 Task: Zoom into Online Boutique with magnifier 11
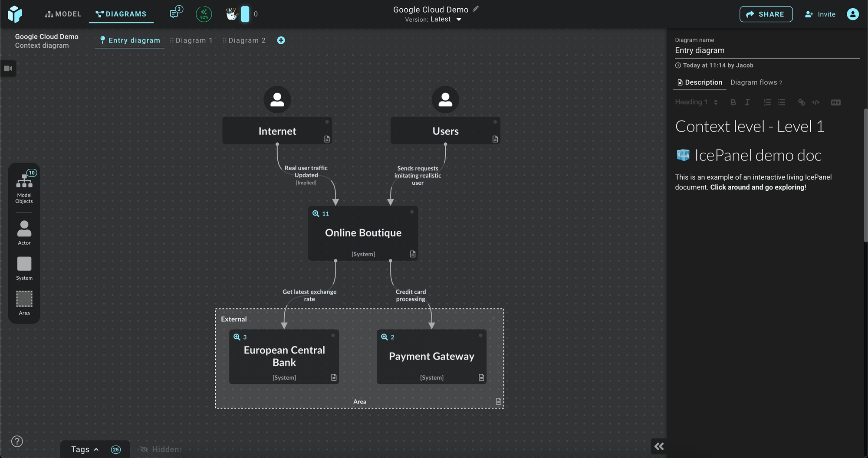pyautogui.click(x=321, y=213)
